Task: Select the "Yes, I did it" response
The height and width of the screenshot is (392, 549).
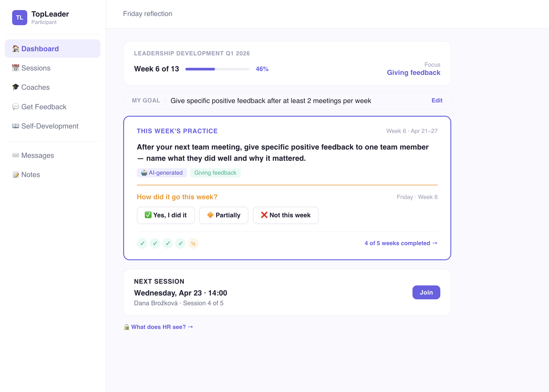Action: click(166, 215)
